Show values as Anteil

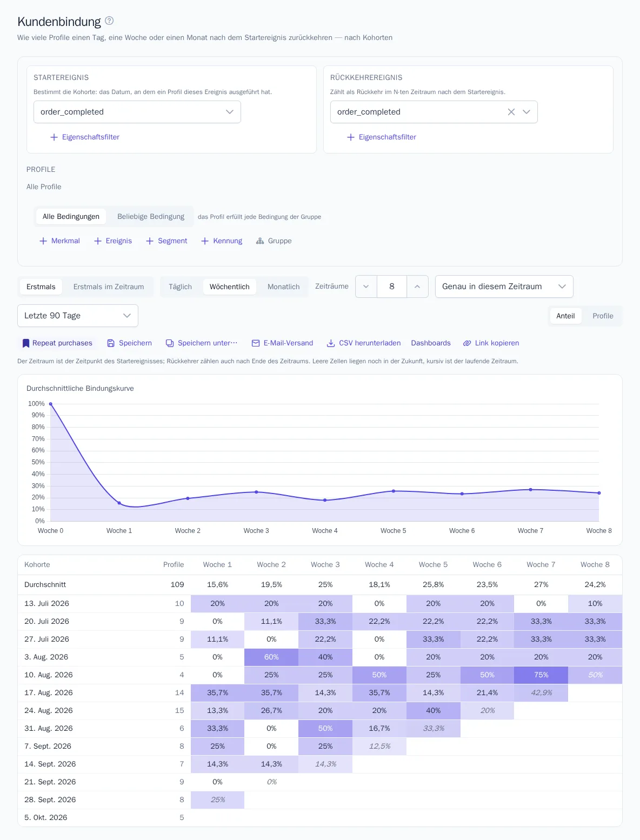[x=565, y=316]
